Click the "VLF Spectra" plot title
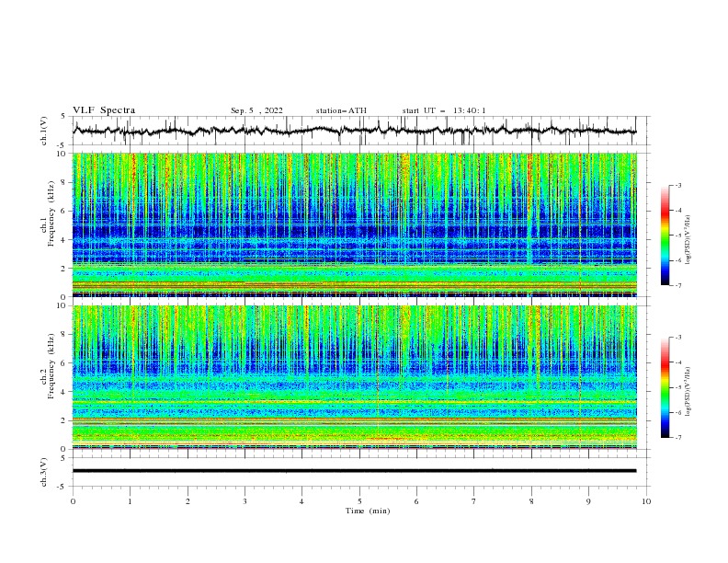The image size is (728, 563). tap(104, 110)
